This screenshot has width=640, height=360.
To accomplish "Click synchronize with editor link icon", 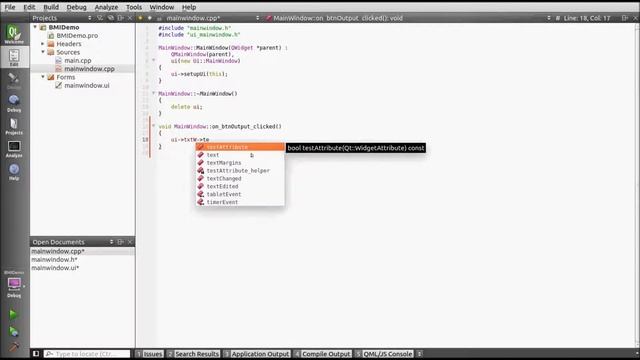I will click(x=111, y=18).
